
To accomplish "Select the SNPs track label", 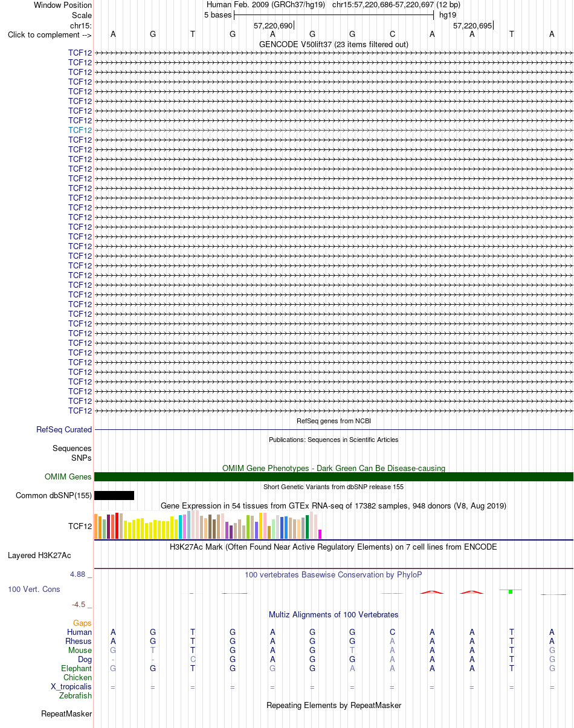I will (82, 458).
